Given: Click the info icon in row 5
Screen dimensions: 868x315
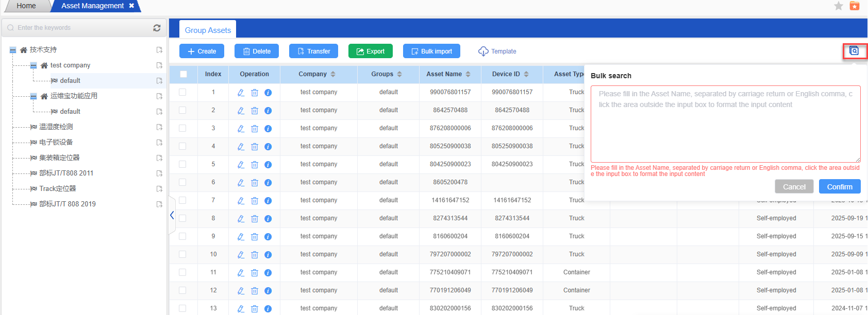Looking at the screenshot, I should pyautogui.click(x=268, y=165).
